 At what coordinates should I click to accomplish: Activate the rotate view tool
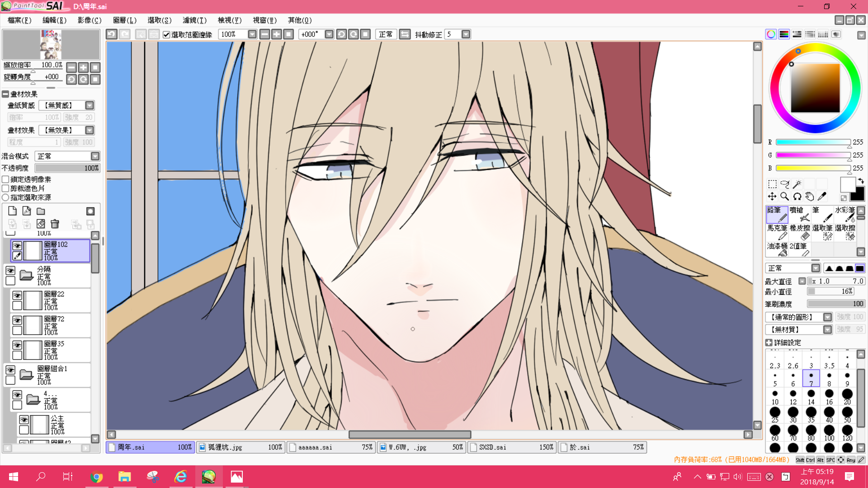(x=797, y=196)
